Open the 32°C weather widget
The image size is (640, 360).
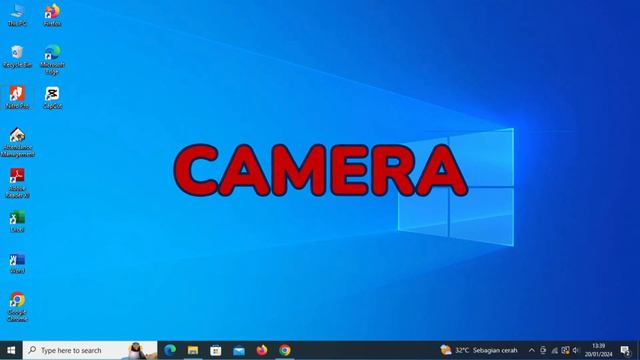click(479, 350)
